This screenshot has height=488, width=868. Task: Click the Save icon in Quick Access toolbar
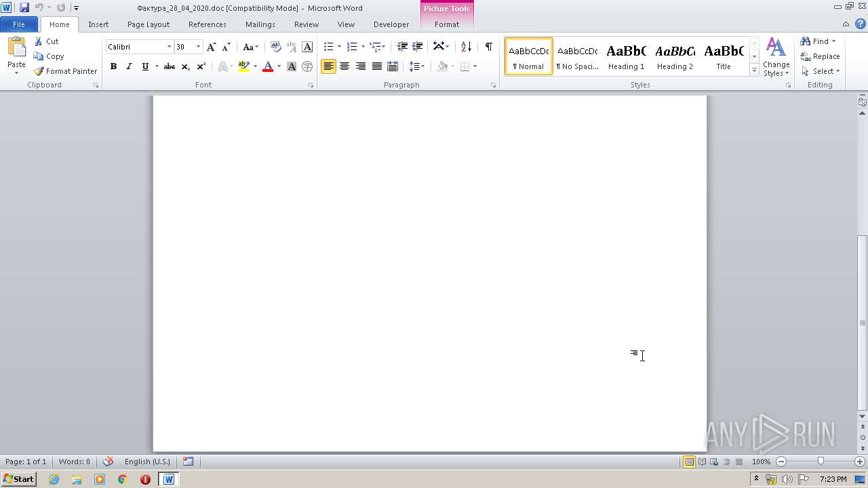pyautogui.click(x=24, y=7)
